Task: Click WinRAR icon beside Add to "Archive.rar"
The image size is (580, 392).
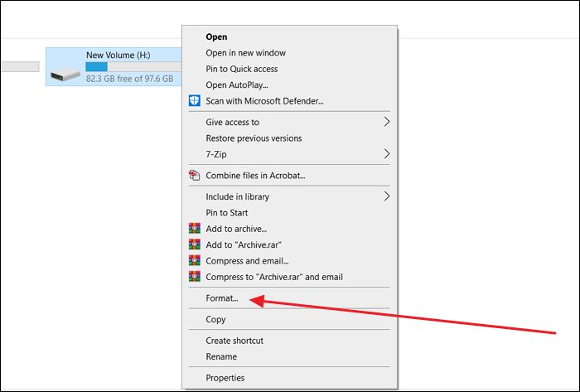Action: pos(195,244)
